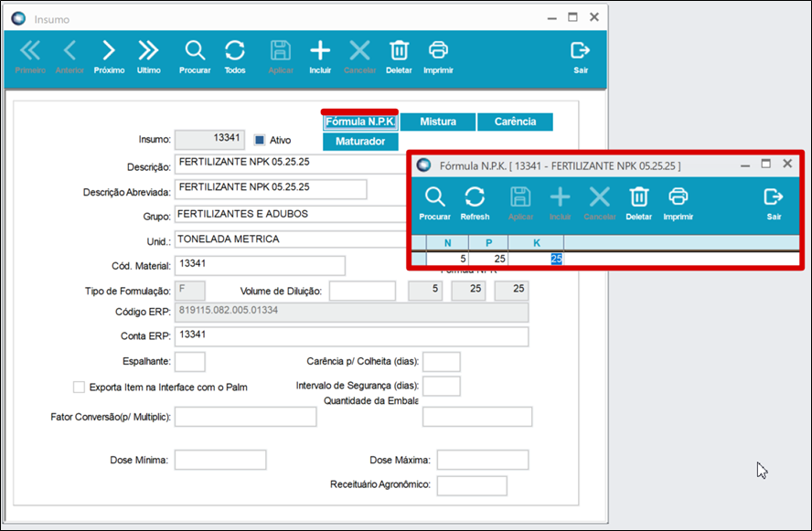Click the row selector cell in NPK grid
Viewport: 812px width, 531px height.
point(419,259)
